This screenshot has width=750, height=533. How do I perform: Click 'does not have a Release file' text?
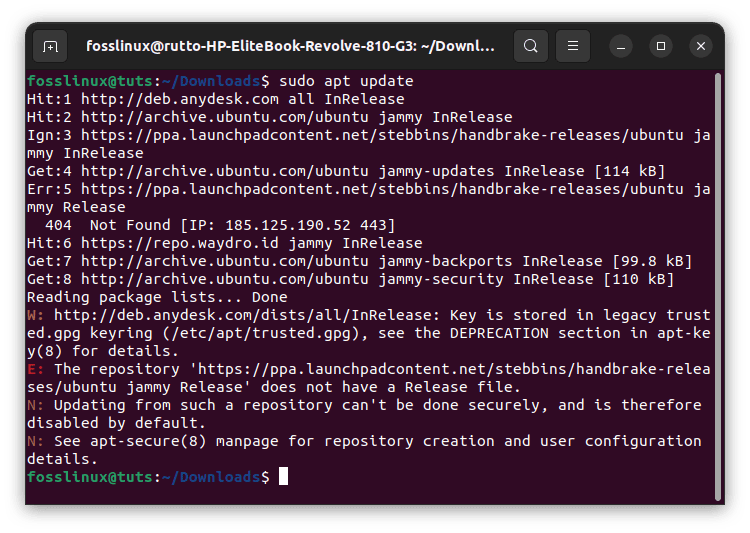click(390, 387)
